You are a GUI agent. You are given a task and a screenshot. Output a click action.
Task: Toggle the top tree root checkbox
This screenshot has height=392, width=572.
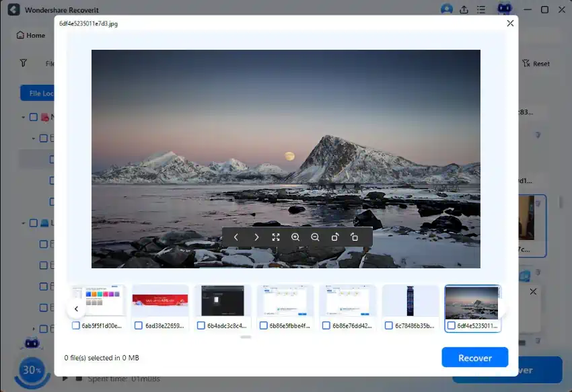point(34,117)
